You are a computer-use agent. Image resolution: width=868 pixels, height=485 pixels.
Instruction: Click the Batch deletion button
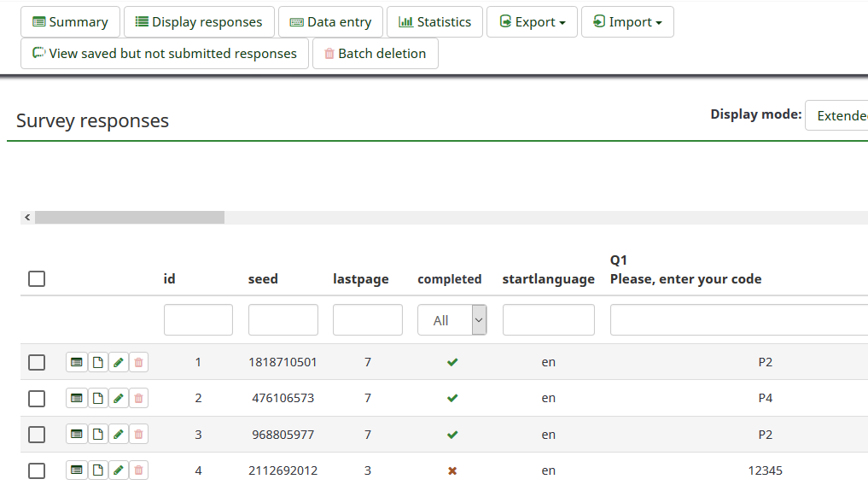[375, 53]
